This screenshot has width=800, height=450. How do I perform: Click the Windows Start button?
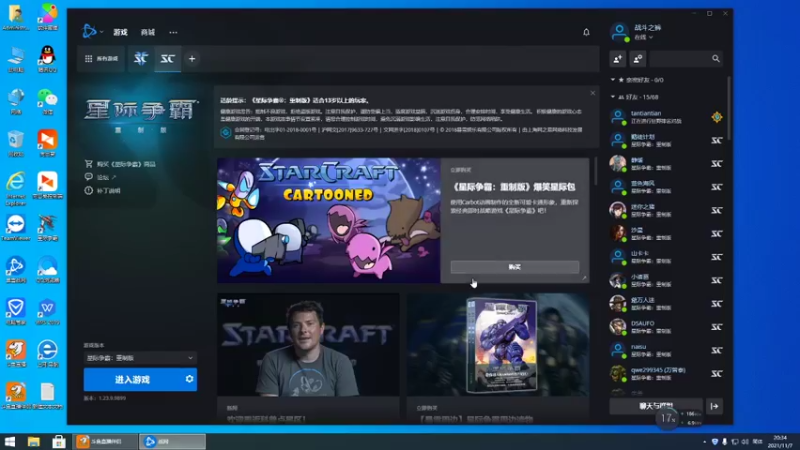click(x=10, y=441)
